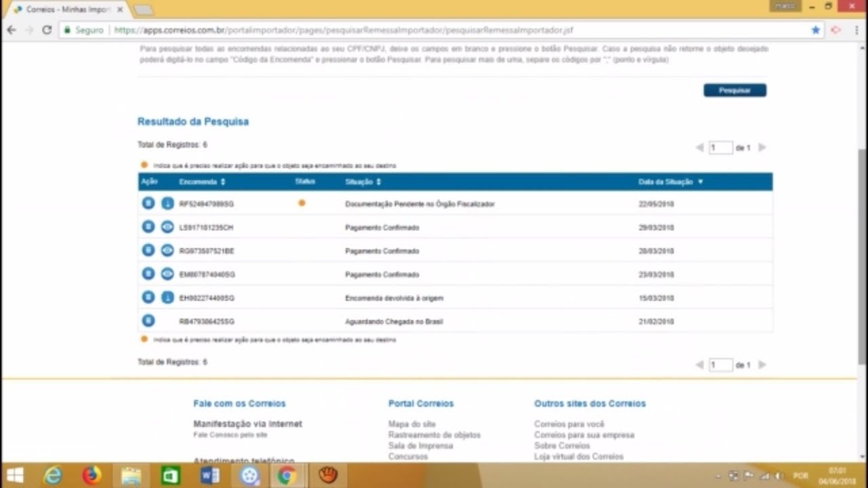Click the bottom page number field
Viewport: 868px width, 488px height.
pyautogui.click(x=721, y=365)
